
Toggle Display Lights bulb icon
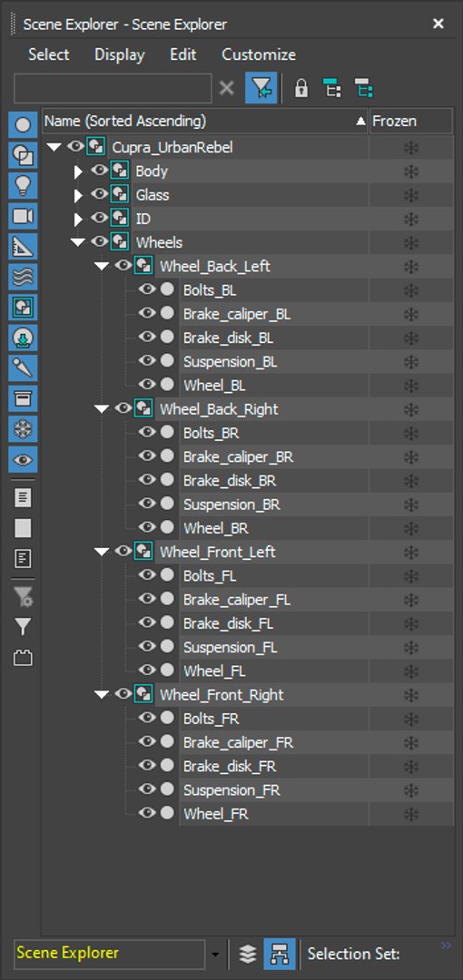tap(23, 186)
